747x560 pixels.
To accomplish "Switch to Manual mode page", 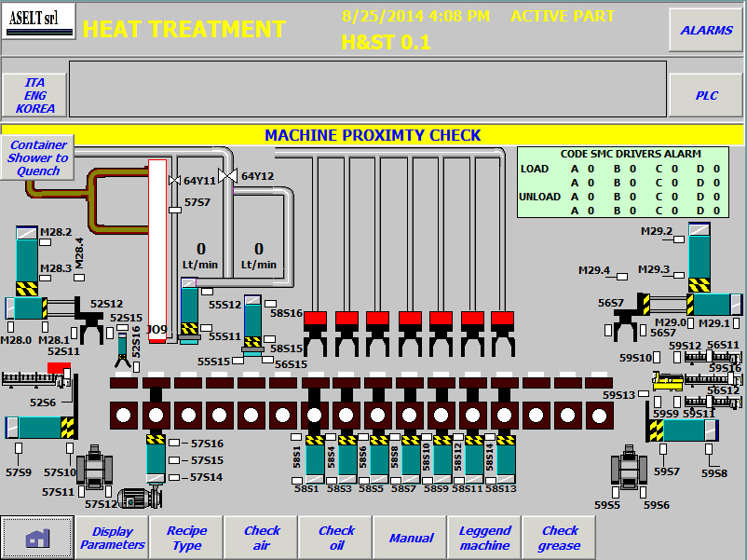I will tap(411, 537).
